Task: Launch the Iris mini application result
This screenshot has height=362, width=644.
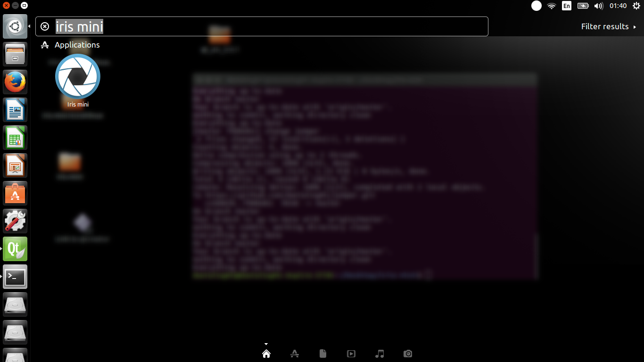Action: pyautogui.click(x=78, y=81)
